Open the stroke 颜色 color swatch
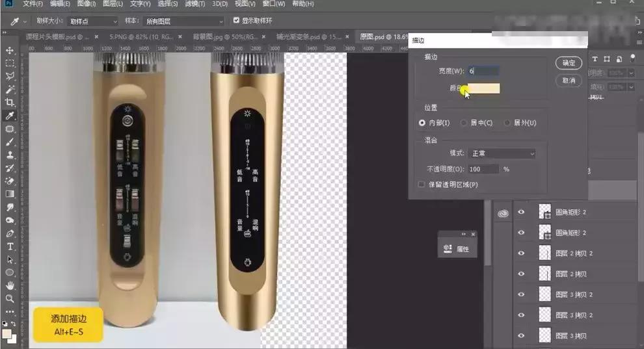This screenshot has width=644, height=349. (483, 88)
